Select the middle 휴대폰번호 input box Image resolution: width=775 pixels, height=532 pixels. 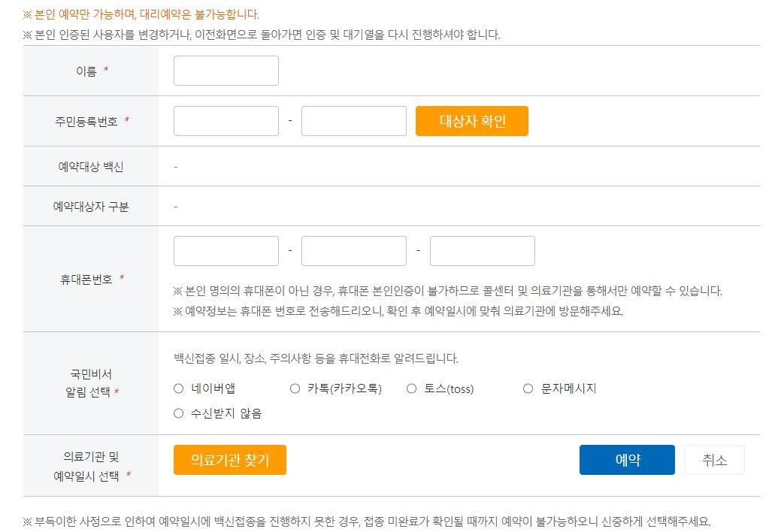[354, 251]
